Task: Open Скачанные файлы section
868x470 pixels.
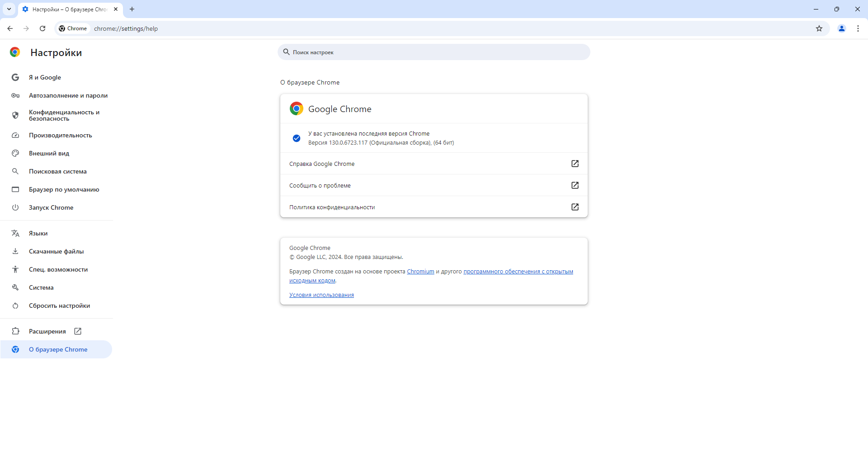Action: click(x=57, y=251)
